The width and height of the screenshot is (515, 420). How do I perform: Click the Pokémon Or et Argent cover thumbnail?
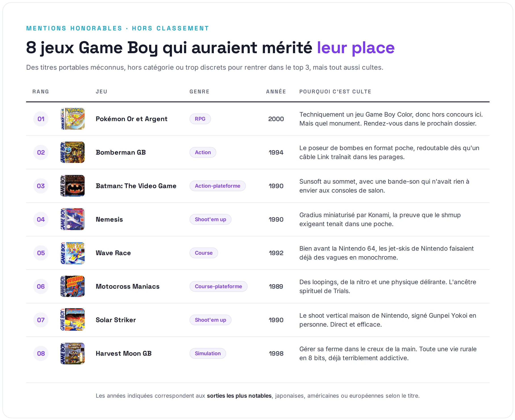[x=72, y=119]
